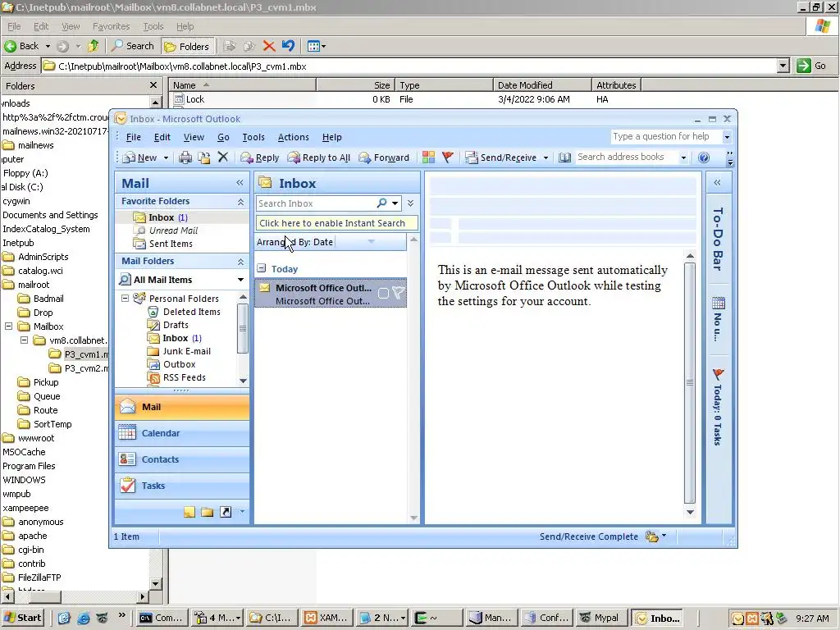Viewport: 840px width, 630px height.
Task: Open the Send/Receive dropdown arrow
Action: [x=546, y=157]
